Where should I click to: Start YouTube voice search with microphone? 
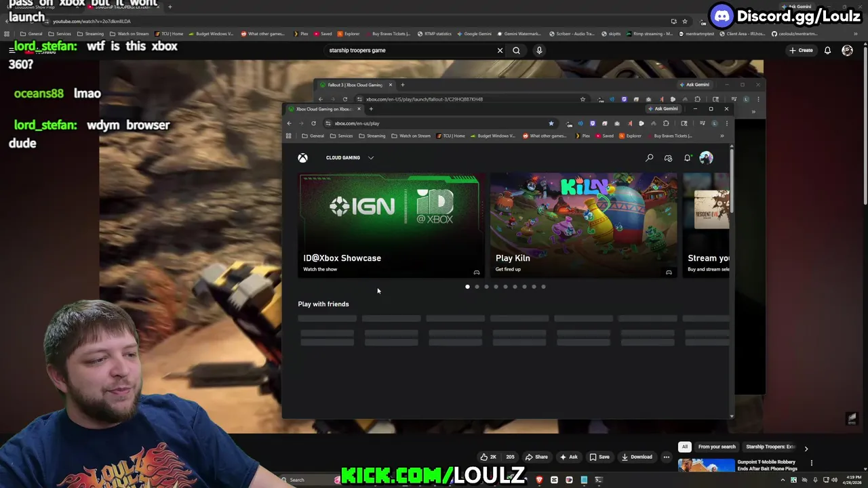pos(539,50)
